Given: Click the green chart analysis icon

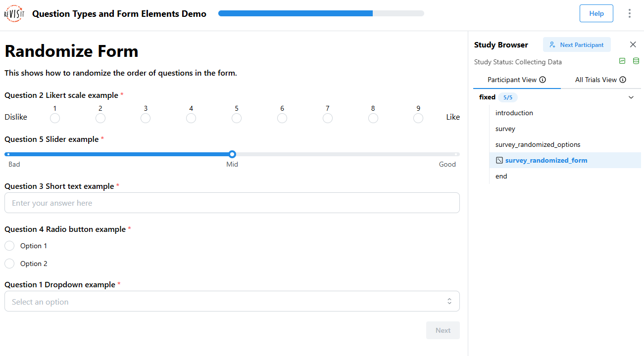Looking at the screenshot, I should [x=622, y=61].
